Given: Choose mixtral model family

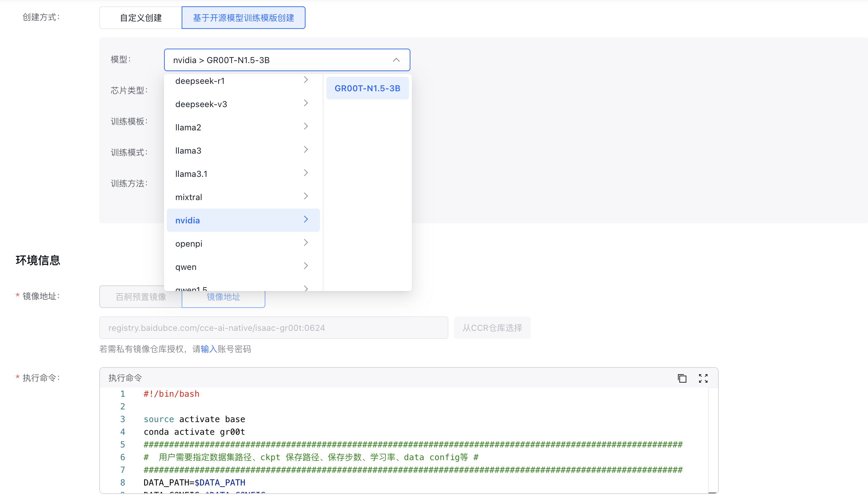Looking at the screenshot, I should point(243,197).
